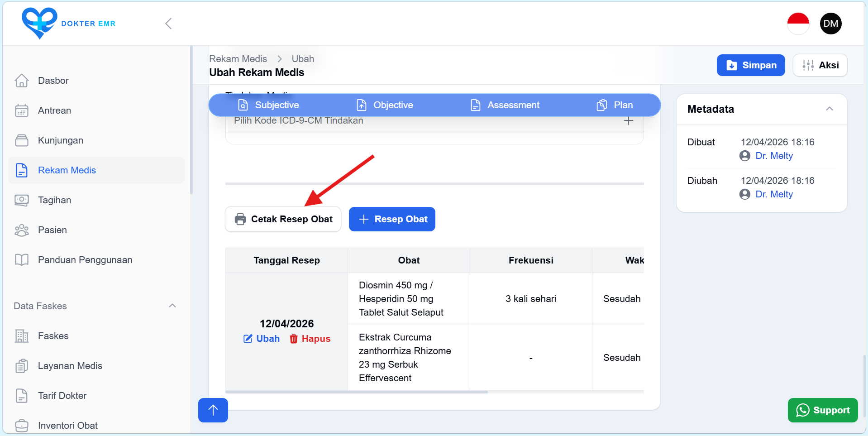Open the Aksi actions menu
The image size is (868, 436).
tap(820, 65)
